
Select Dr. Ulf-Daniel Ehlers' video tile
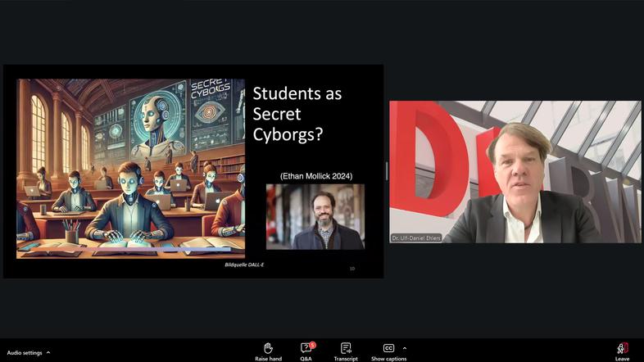pos(515,171)
